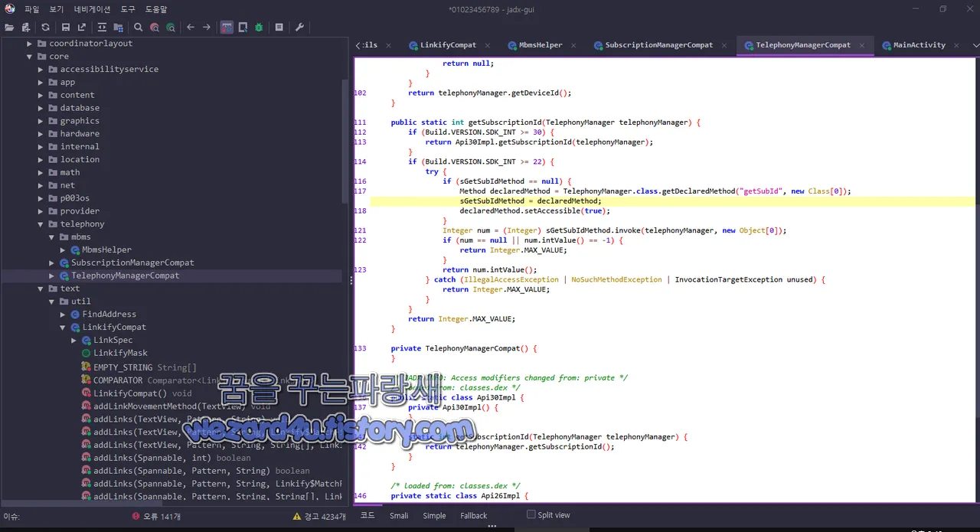980x532 pixels.
Task: Open comment search toolbar icon
Action: click(x=171, y=27)
